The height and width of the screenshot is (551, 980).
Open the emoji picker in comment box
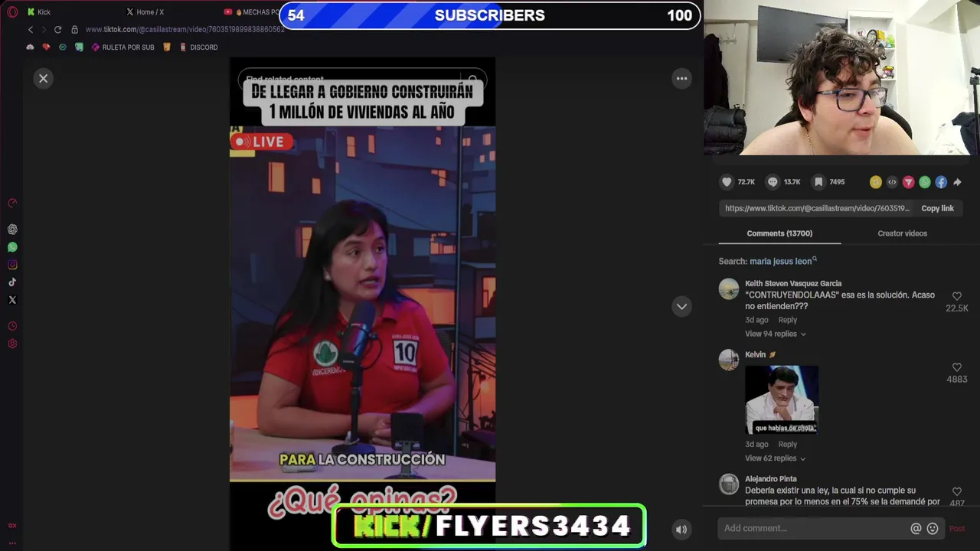933,528
